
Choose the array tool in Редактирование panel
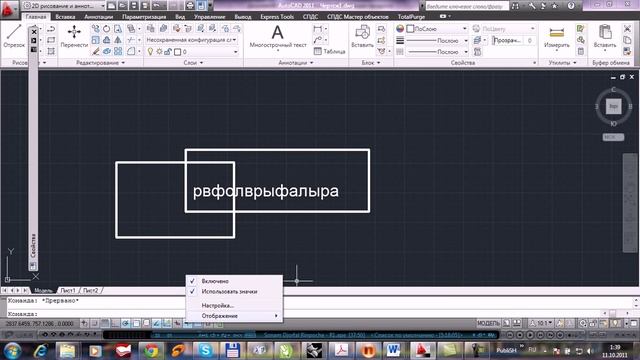coord(118,51)
